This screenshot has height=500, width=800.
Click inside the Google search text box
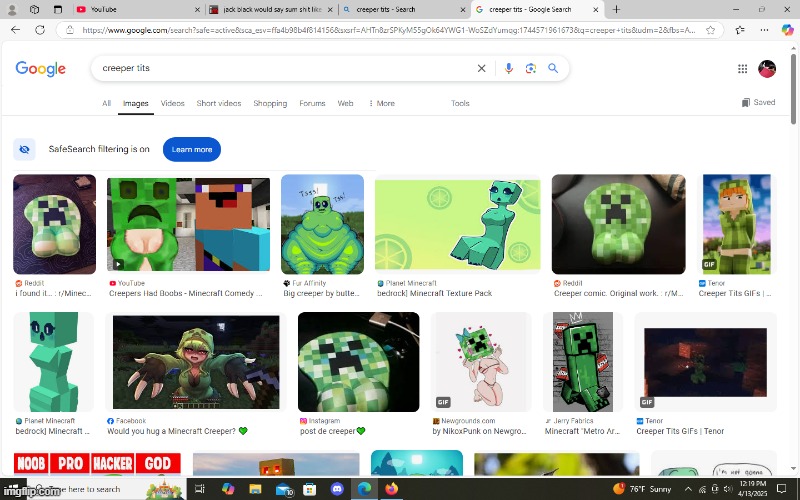click(x=286, y=68)
